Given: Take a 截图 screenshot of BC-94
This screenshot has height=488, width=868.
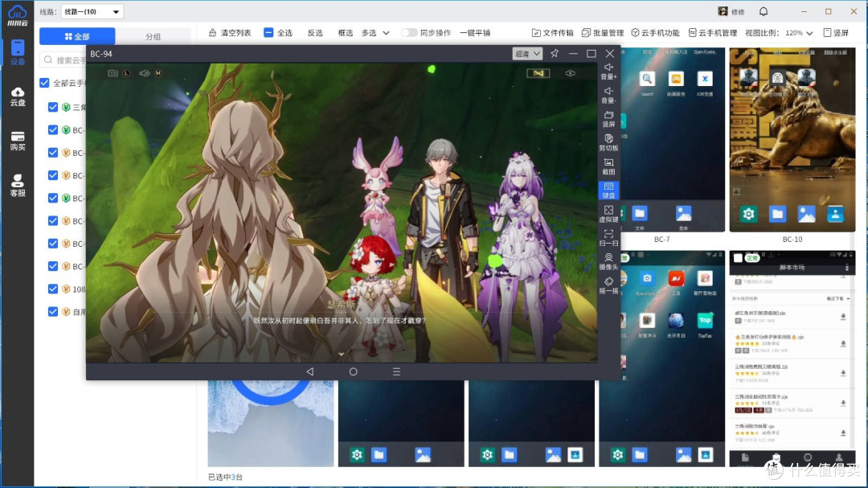Looking at the screenshot, I should [x=608, y=166].
